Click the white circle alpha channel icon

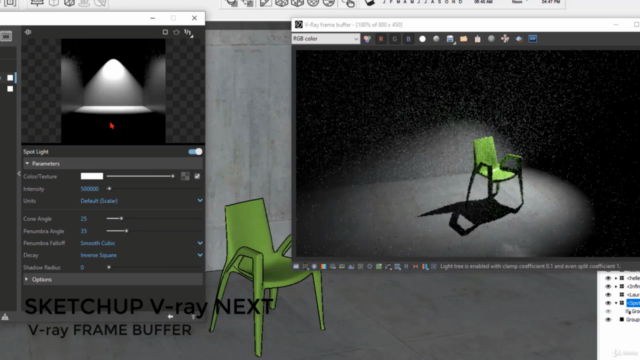click(422, 39)
